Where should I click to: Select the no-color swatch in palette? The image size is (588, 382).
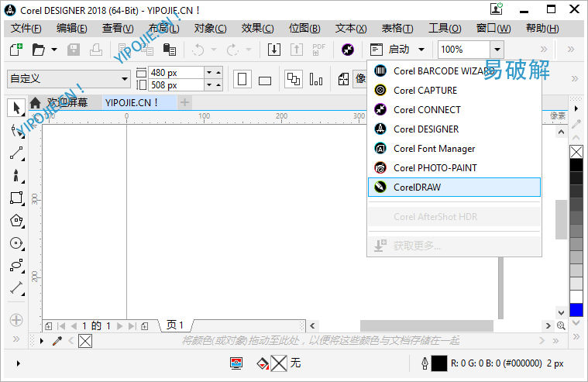point(576,152)
